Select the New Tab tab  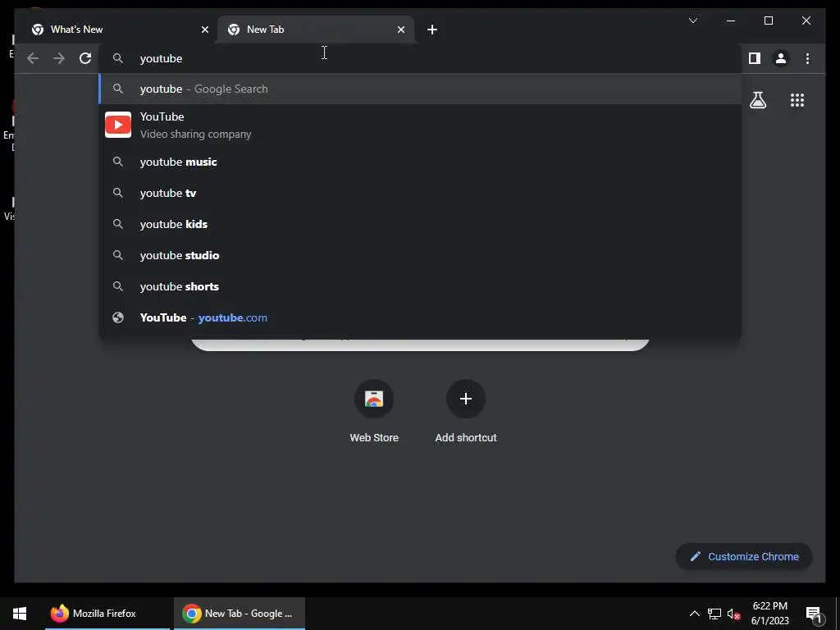316,30
